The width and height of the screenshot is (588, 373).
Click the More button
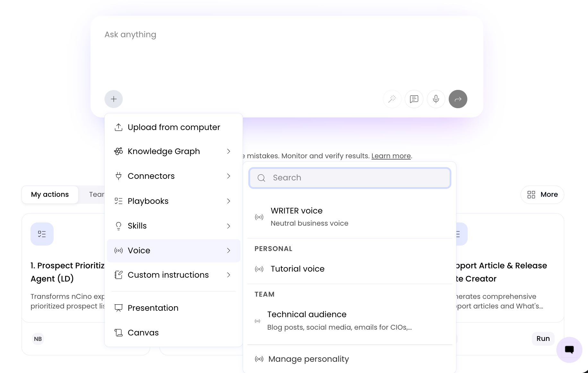(542, 195)
